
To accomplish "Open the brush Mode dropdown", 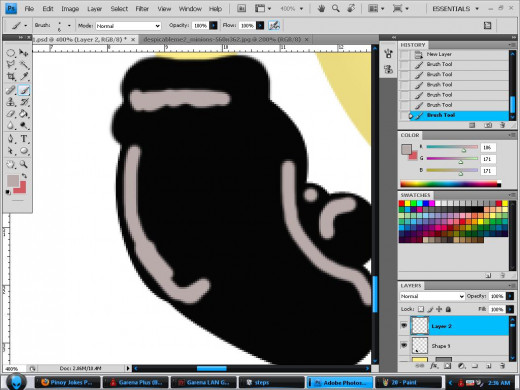I will pyautogui.click(x=128, y=26).
